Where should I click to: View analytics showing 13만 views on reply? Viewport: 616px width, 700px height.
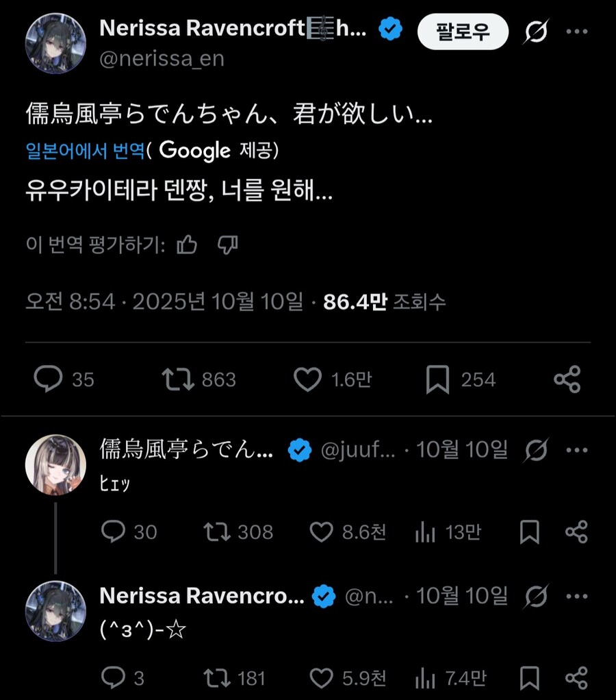[426, 532]
